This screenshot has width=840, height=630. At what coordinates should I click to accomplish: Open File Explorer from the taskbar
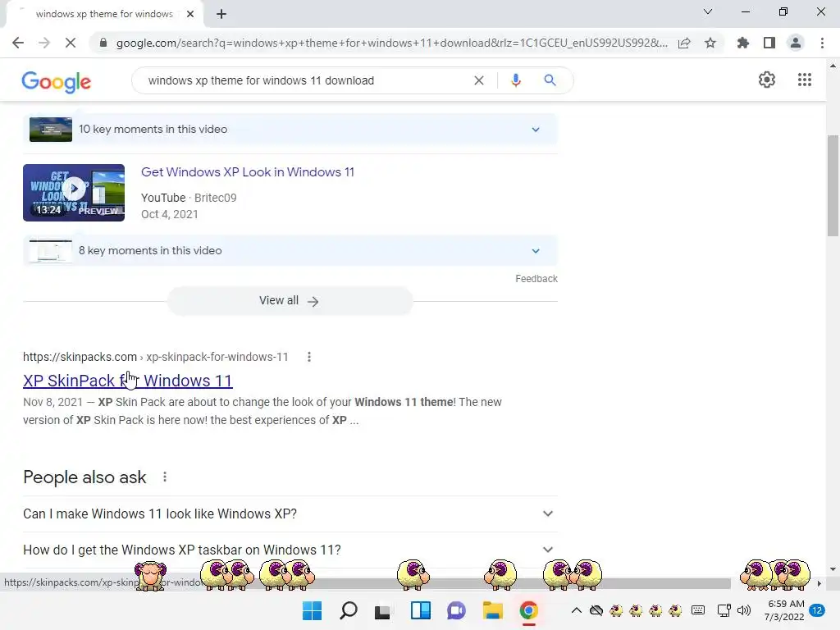pyautogui.click(x=492, y=610)
